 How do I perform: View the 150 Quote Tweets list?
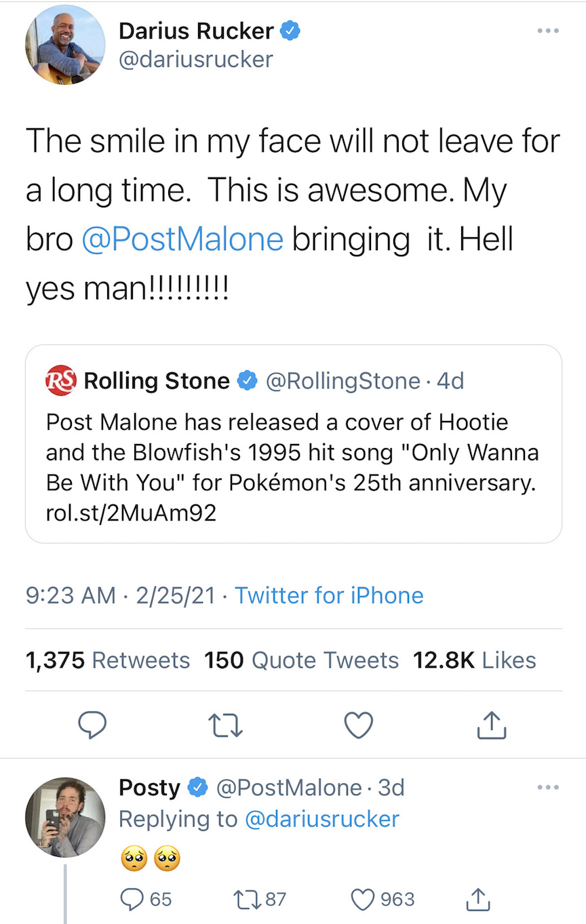tap(302, 660)
